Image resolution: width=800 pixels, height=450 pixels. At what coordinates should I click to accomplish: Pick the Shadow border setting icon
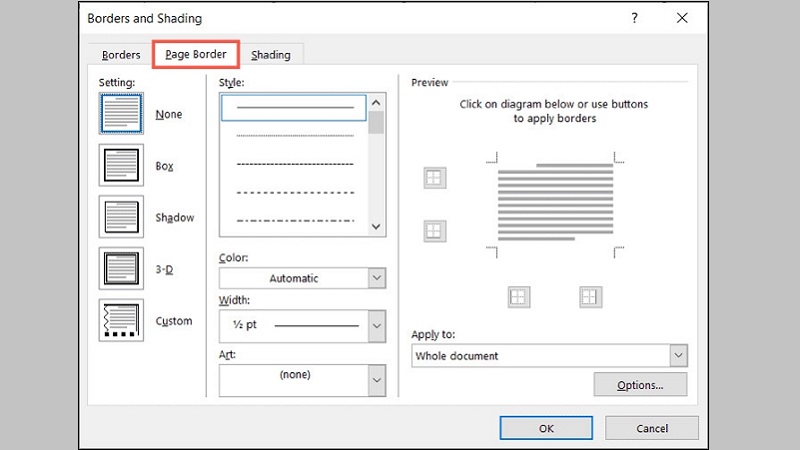tap(121, 217)
